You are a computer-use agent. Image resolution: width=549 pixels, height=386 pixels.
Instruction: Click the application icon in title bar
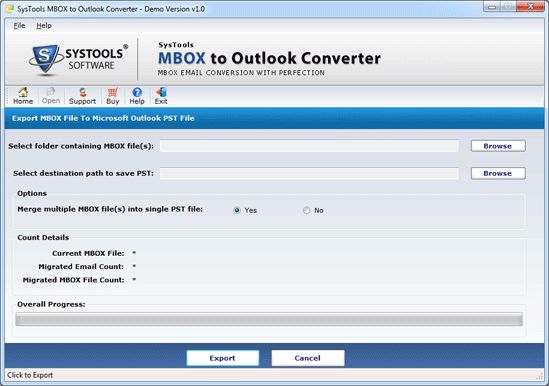(10, 8)
